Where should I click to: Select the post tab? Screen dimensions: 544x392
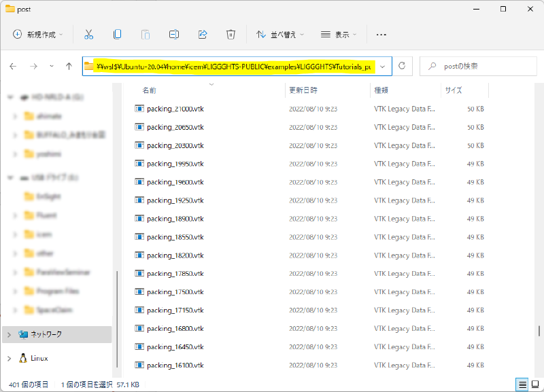22,10
